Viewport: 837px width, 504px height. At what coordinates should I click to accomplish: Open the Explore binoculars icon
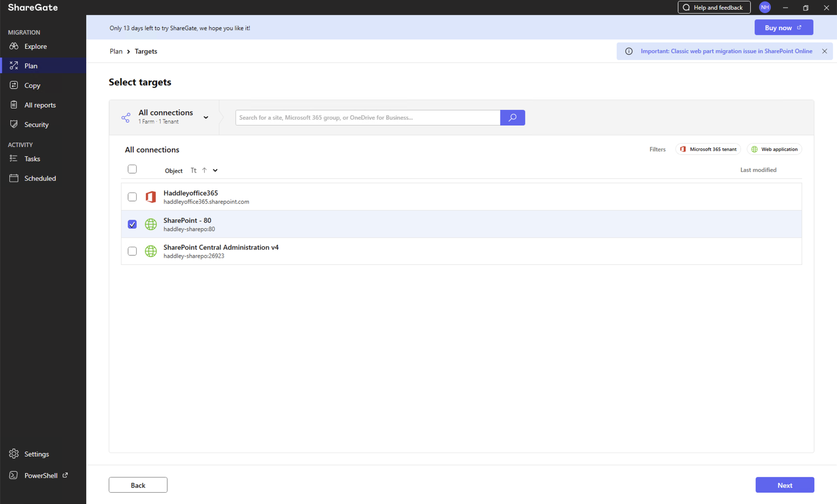pos(14,46)
